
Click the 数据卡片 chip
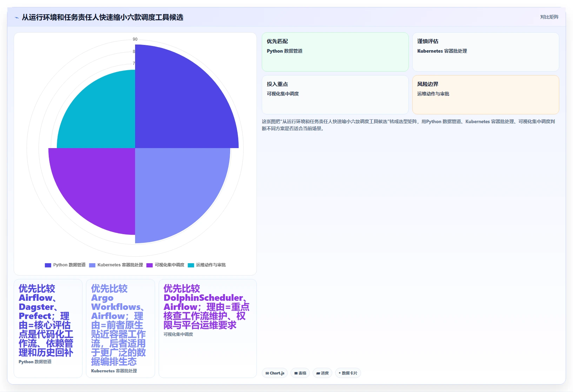click(348, 373)
